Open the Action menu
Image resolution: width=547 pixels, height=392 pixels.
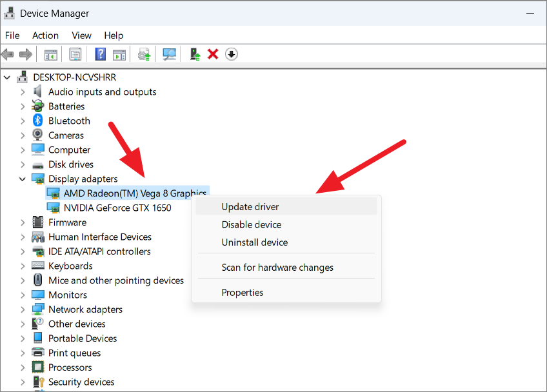pos(45,35)
